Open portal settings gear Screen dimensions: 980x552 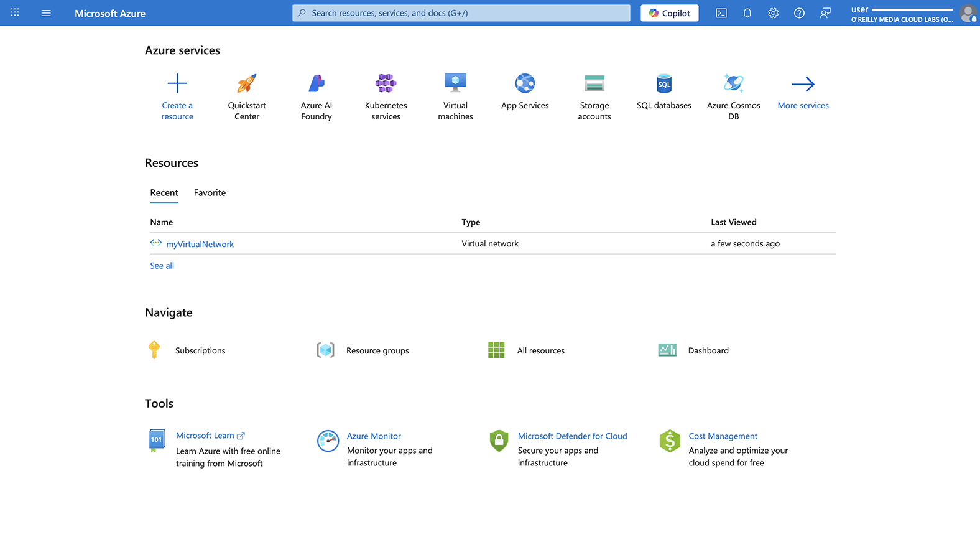(x=773, y=13)
